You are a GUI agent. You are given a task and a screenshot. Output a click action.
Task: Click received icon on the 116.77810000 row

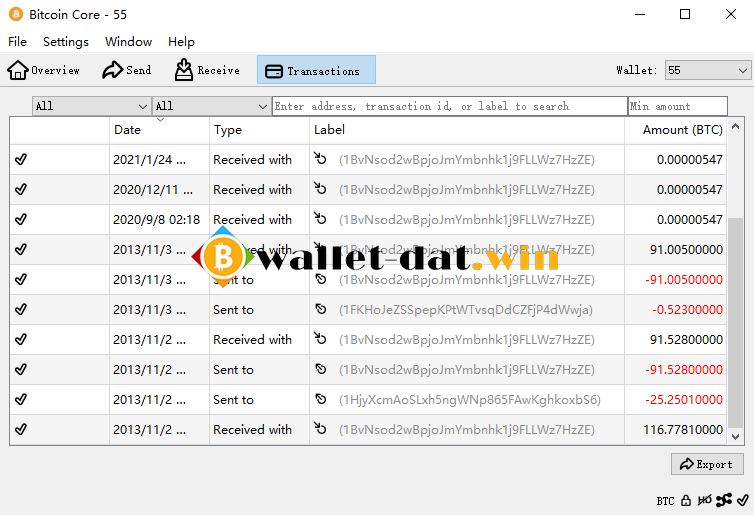[x=320, y=428]
